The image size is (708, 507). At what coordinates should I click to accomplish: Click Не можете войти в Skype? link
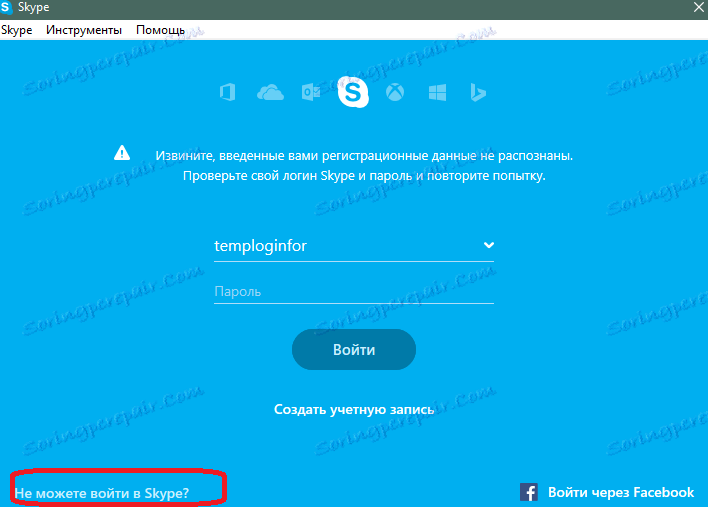(102, 493)
